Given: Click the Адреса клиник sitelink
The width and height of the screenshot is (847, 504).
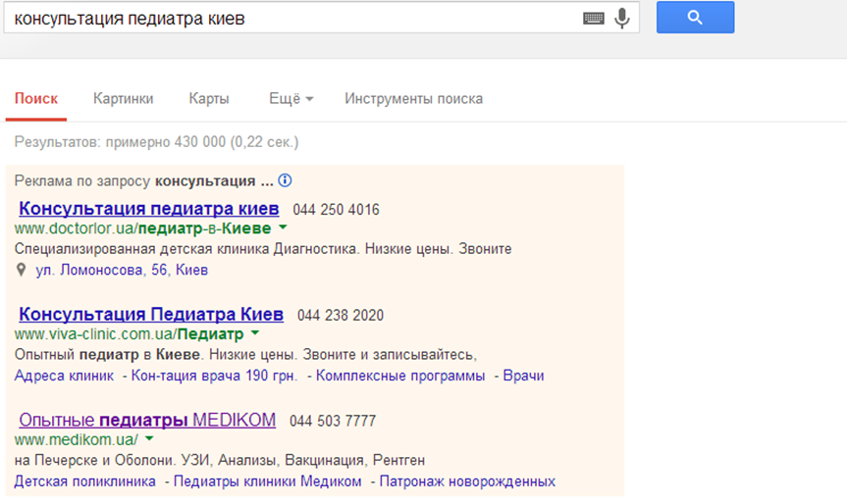Looking at the screenshot, I should (x=63, y=376).
